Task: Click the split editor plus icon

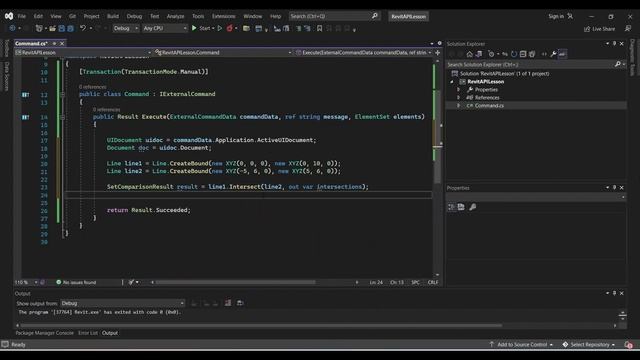Action: tap(438, 52)
